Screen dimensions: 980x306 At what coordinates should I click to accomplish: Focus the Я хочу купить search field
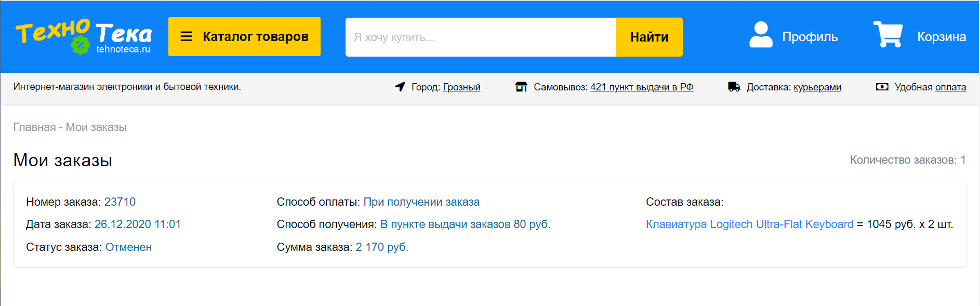pyautogui.click(x=481, y=37)
